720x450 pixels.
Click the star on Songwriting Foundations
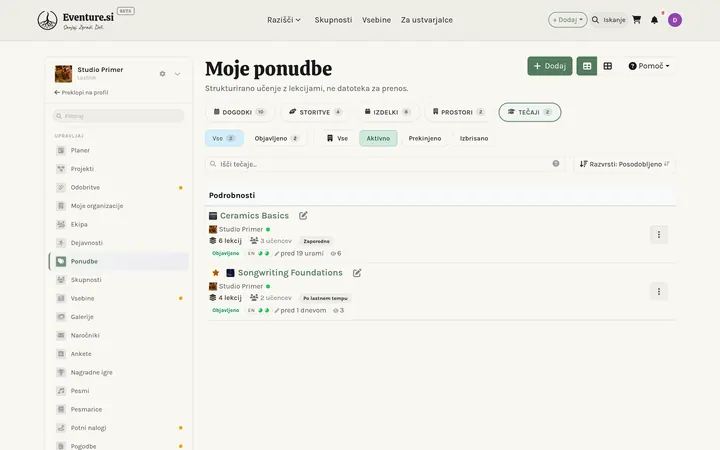pos(215,273)
